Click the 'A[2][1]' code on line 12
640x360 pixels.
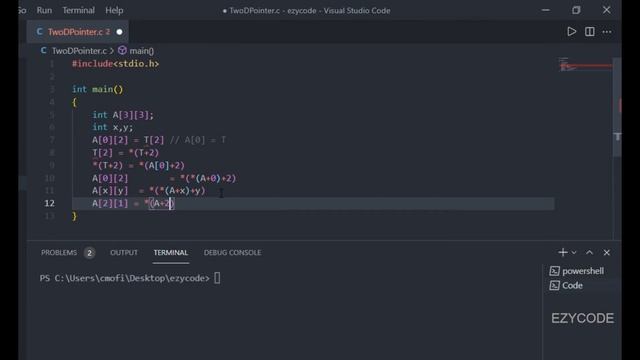click(110, 203)
